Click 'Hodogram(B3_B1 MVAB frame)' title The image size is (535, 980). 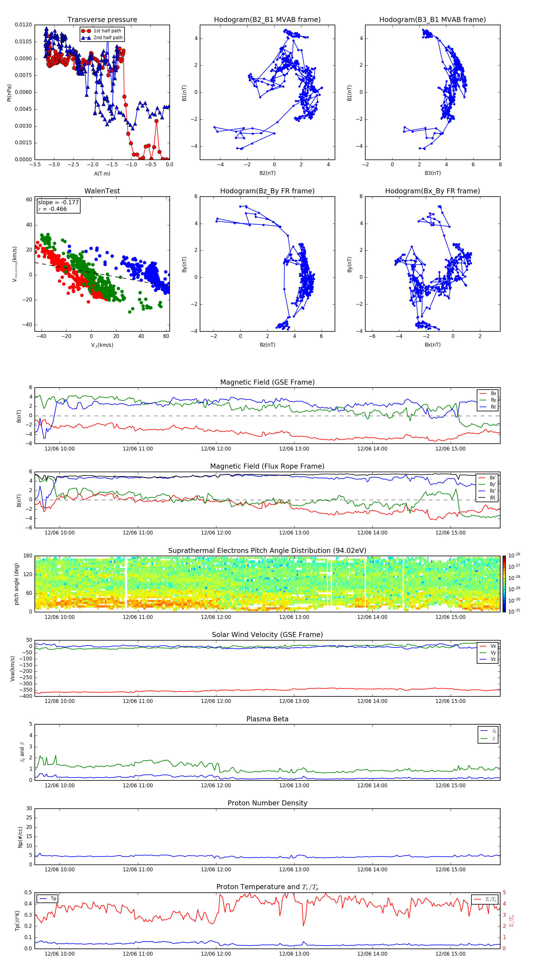pyautogui.click(x=432, y=19)
